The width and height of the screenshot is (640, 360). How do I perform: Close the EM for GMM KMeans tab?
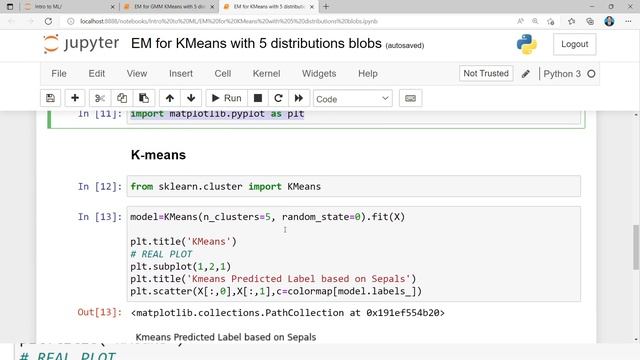click(x=212, y=7)
